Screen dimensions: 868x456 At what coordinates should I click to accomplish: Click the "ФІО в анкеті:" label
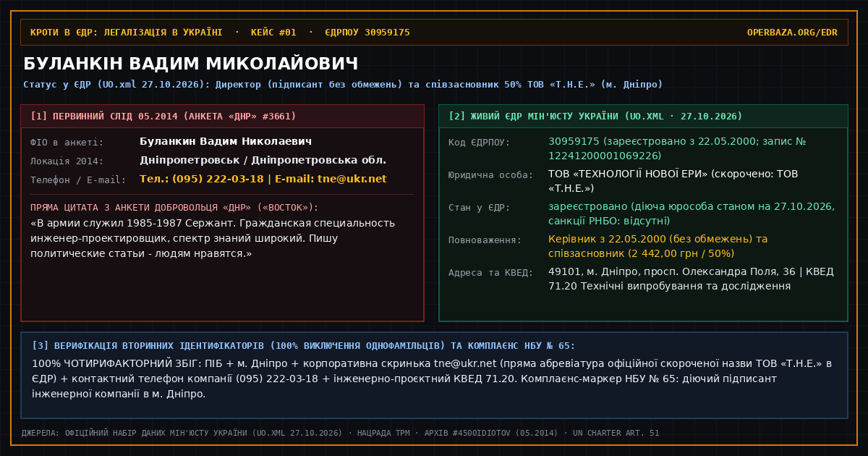[x=67, y=143]
